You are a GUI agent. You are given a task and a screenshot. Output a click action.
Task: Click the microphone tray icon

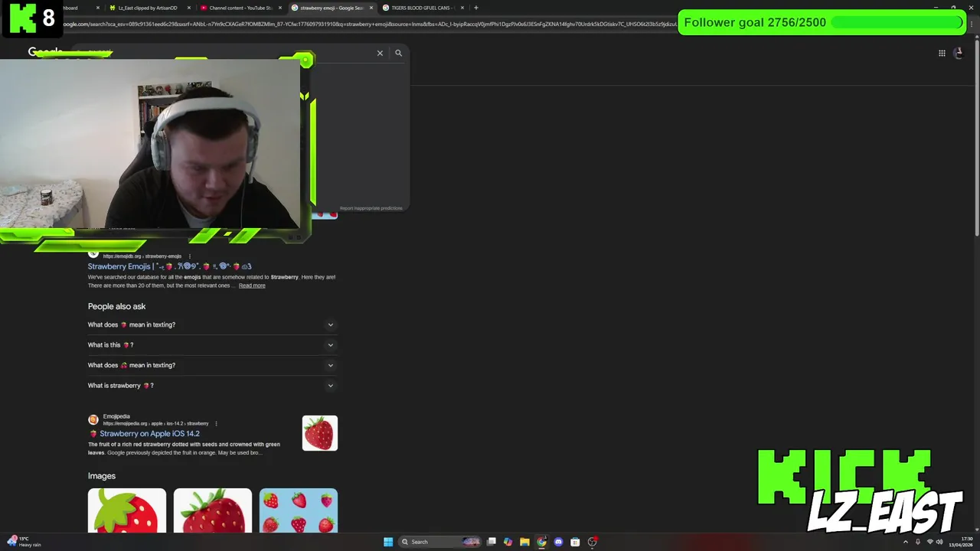pos(918,542)
